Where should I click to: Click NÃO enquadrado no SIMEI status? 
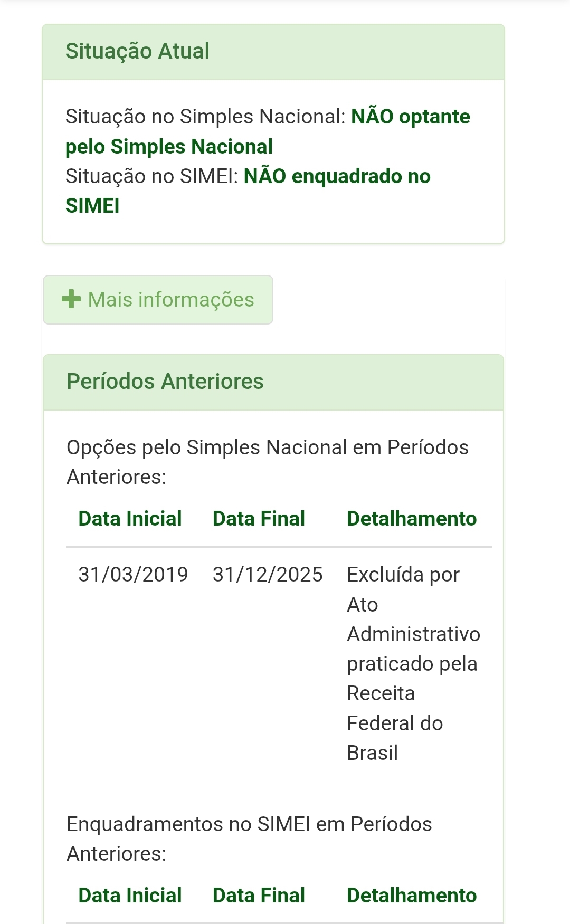248,190
